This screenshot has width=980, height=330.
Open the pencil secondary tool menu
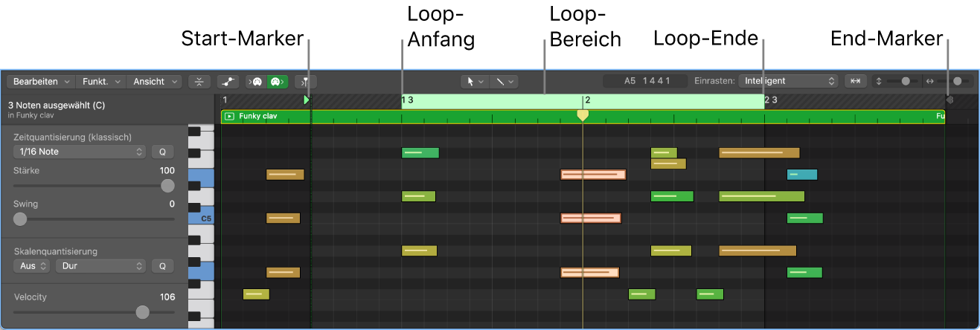(x=504, y=82)
